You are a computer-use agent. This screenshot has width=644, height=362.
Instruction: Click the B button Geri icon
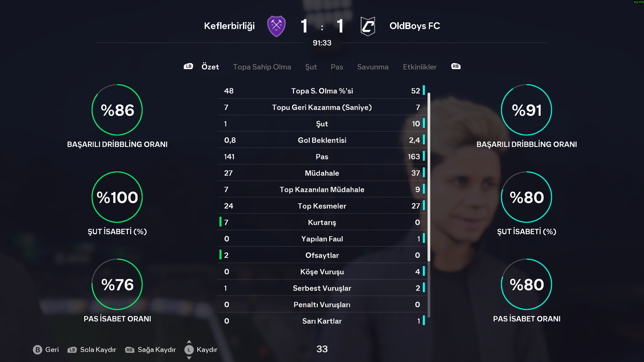pyautogui.click(x=38, y=350)
